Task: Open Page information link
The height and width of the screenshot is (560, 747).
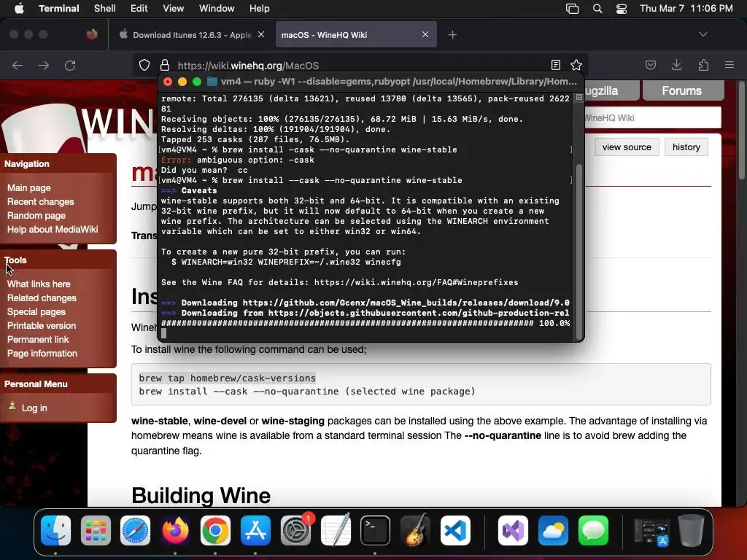Action: (x=42, y=353)
